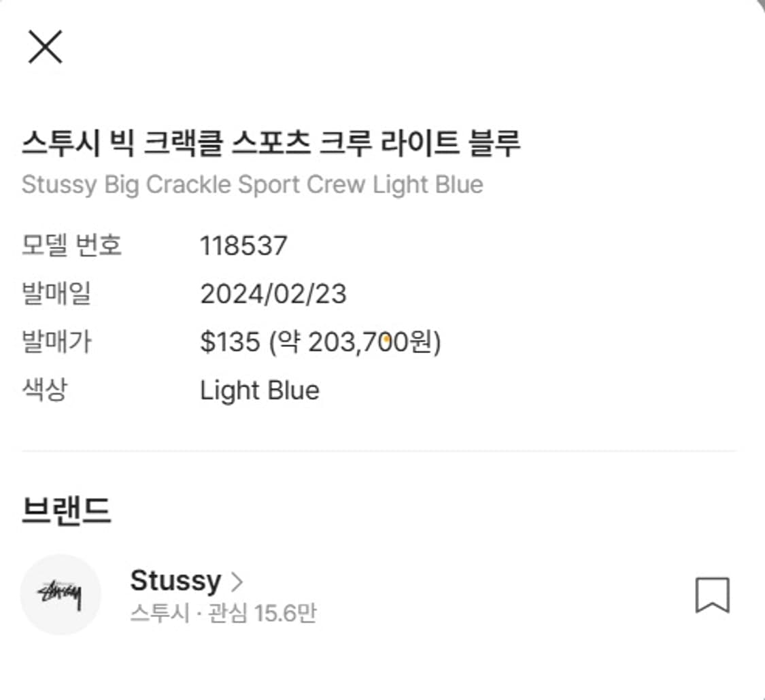This screenshot has height=700, width=765.
Task: Select the Light Blue color value
Action: [260, 390]
